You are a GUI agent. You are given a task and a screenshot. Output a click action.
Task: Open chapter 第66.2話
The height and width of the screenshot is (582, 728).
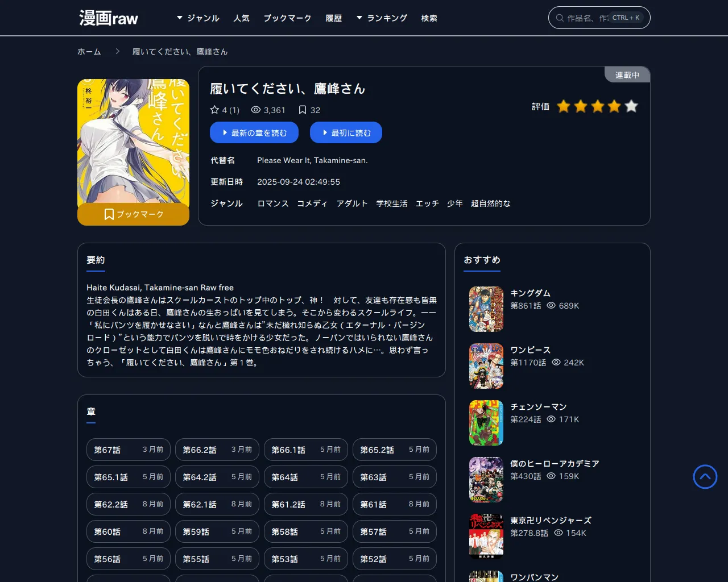coord(217,450)
